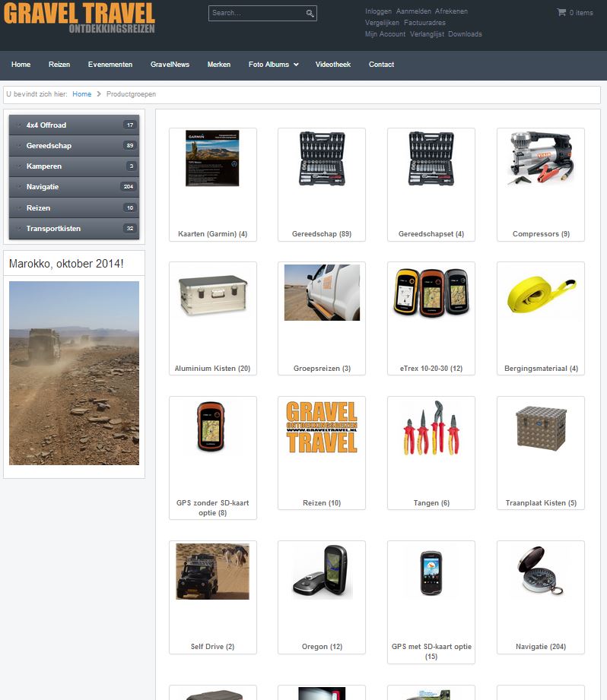Click the Afrekenen link
607x700 pixels.
tap(452, 11)
